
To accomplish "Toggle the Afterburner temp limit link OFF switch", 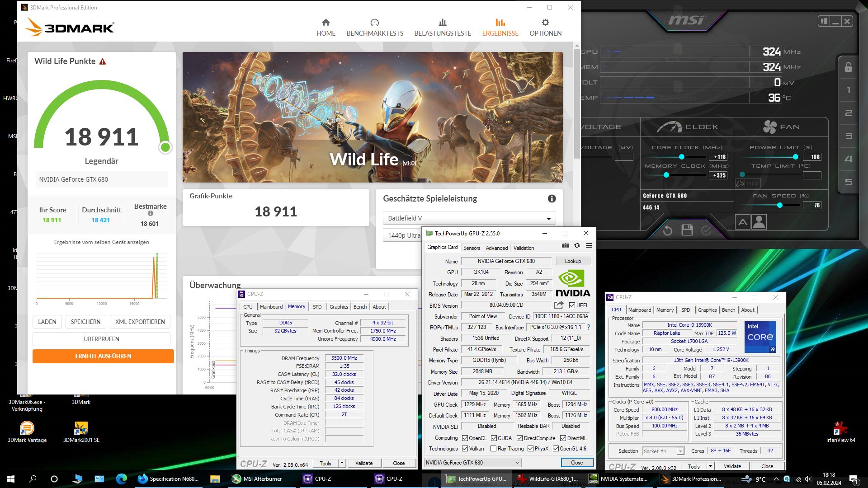I will coord(748,183).
